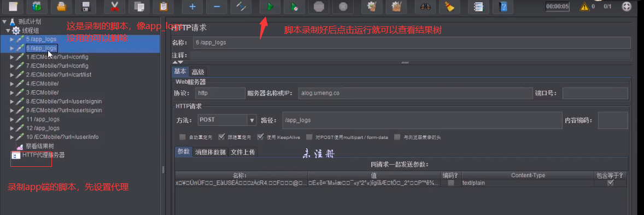Clear current results with broom icon

coord(372,6)
